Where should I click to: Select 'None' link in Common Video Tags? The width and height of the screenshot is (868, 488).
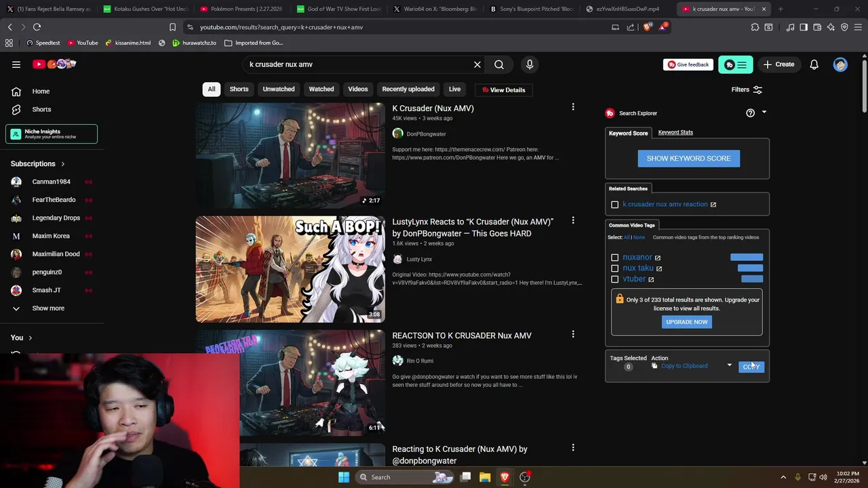(639, 237)
